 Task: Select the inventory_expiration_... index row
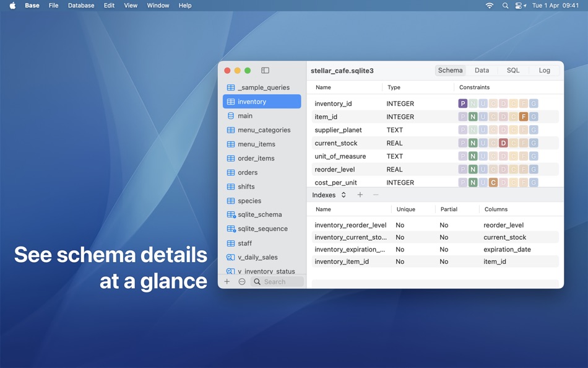[435, 249]
